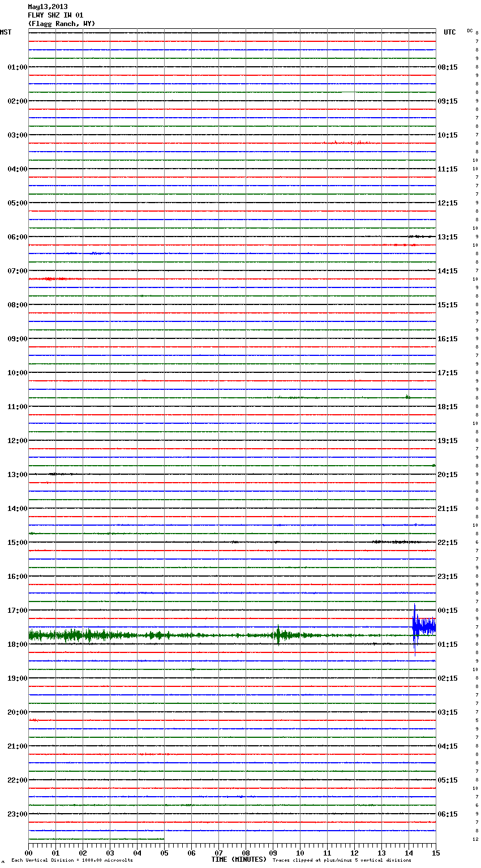Click the 13:15 UTC time label
Screen dimensions: 481x868
click(448, 237)
